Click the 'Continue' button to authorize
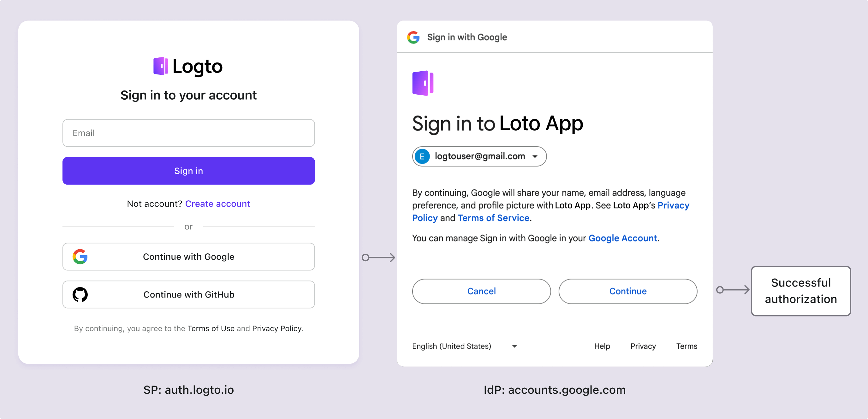This screenshot has height=419, width=868. (627, 291)
